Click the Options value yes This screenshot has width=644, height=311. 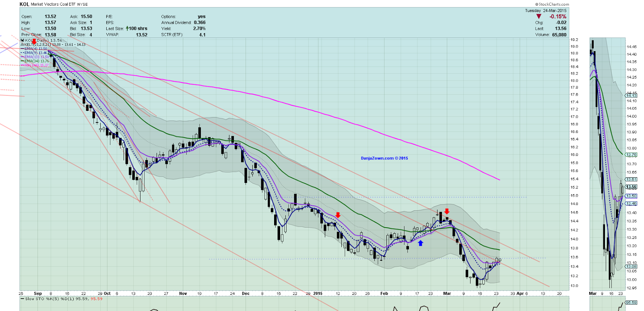coord(202,17)
